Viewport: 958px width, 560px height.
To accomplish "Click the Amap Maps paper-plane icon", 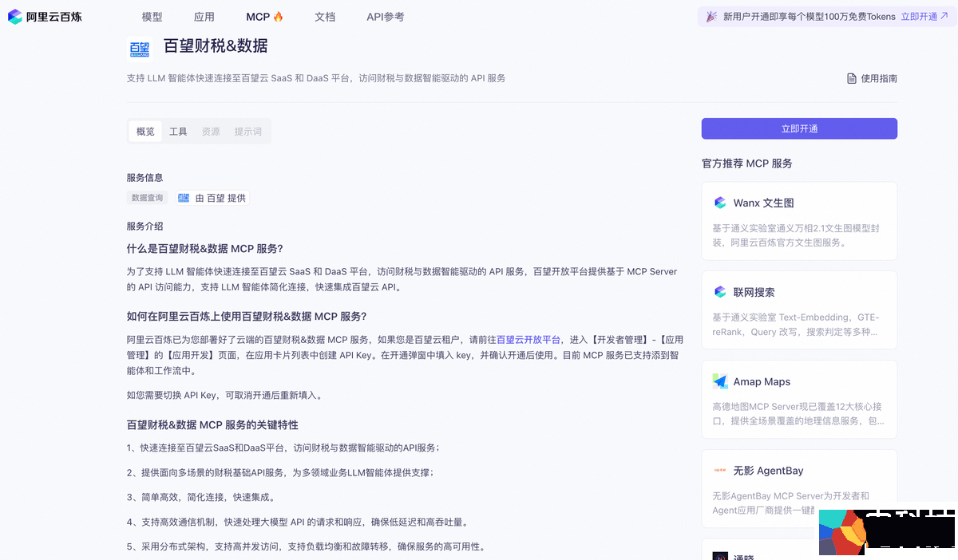I will [x=720, y=381].
